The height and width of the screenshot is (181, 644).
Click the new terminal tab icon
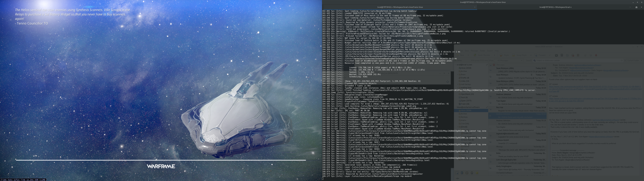point(636,7)
